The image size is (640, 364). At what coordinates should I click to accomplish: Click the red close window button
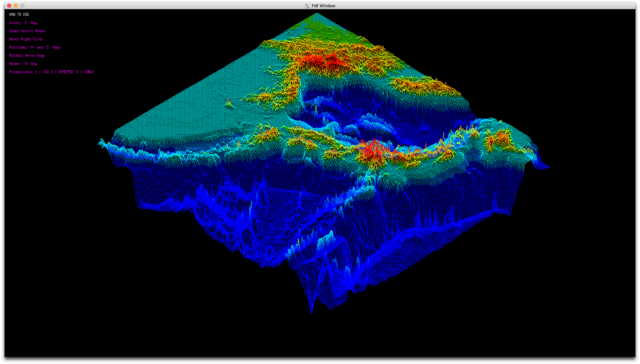pyautogui.click(x=9, y=6)
